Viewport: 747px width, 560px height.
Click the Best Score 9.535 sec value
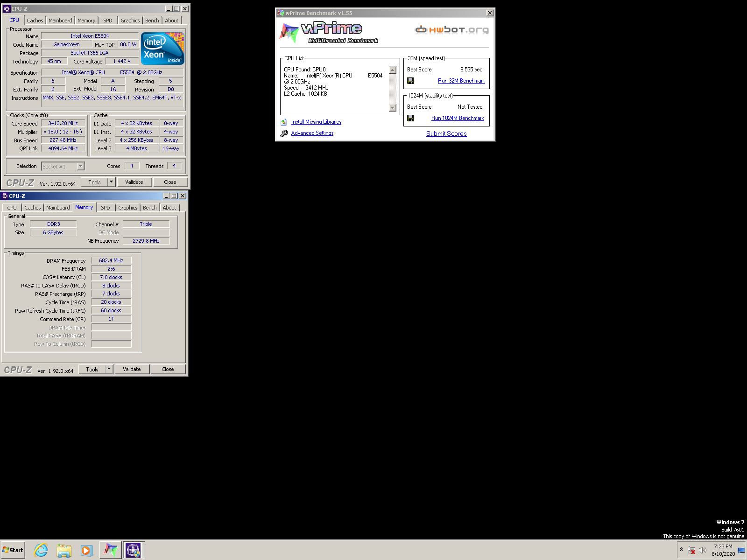471,70
